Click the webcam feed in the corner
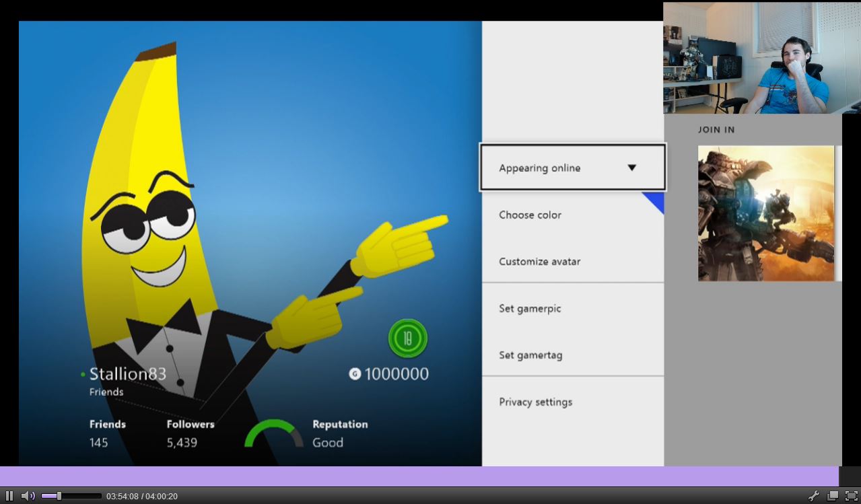The image size is (861, 504). [761, 59]
